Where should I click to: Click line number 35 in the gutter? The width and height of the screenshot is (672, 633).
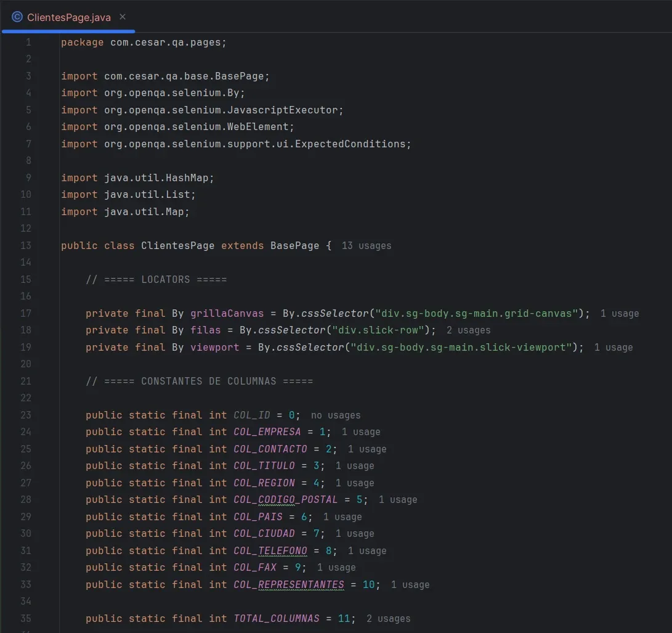tap(25, 618)
